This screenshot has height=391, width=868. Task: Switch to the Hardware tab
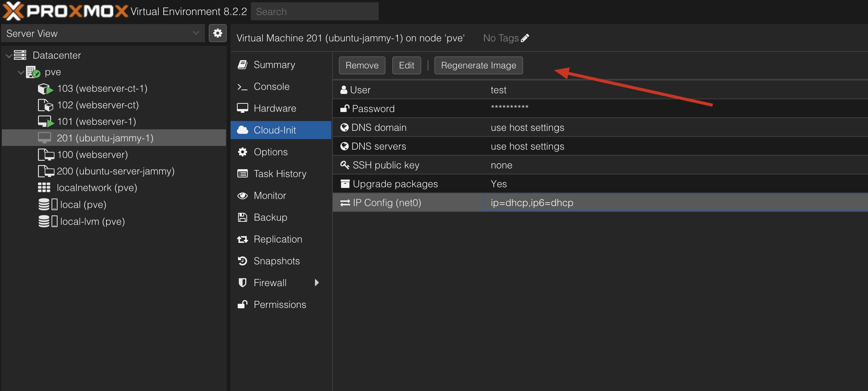281,108
